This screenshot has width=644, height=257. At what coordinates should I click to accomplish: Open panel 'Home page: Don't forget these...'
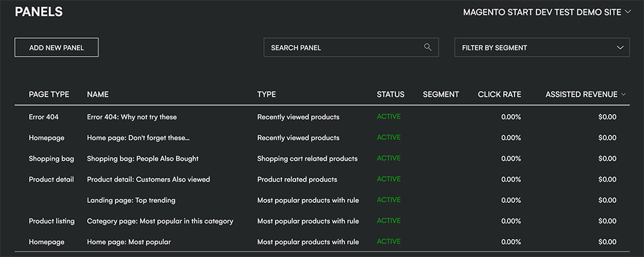(138, 138)
